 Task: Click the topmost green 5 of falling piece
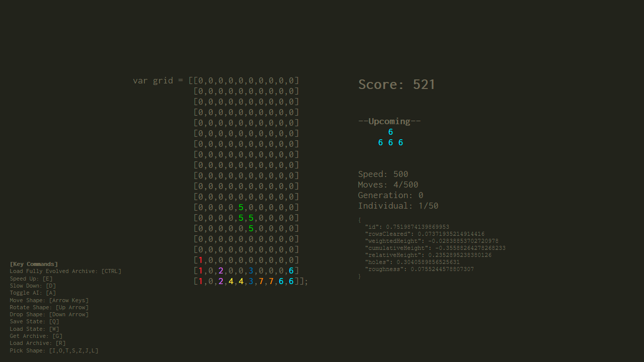click(x=241, y=207)
